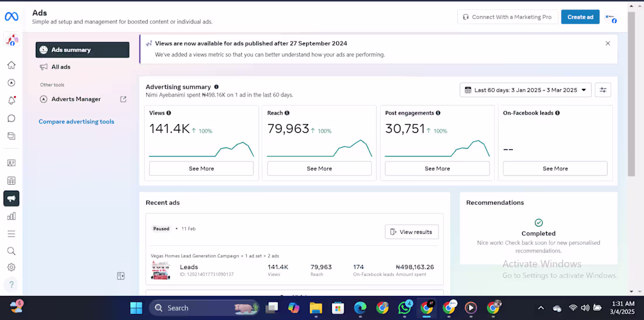Image resolution: width=644 pixels, height=320 pixels.
Task: Open Home from the left sidebar
Action: [11, 65]
